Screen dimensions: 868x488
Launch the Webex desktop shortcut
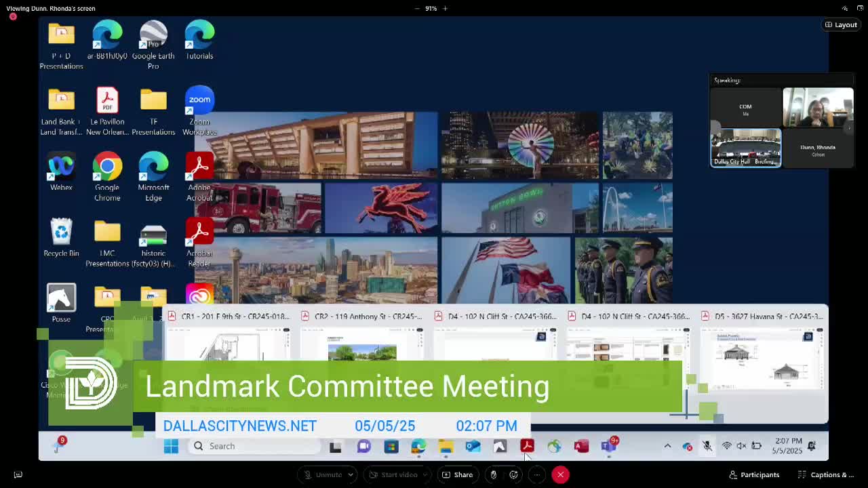(61, 173)
